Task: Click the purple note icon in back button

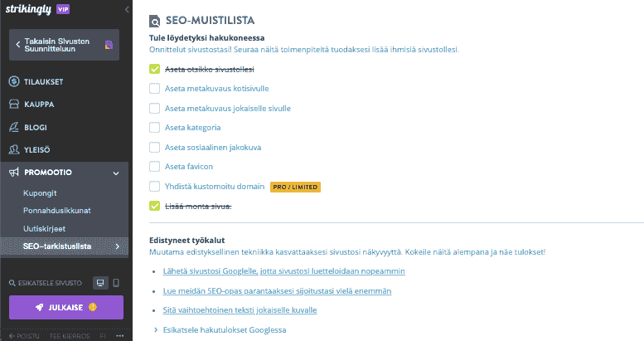Action: tap(109, 45)
